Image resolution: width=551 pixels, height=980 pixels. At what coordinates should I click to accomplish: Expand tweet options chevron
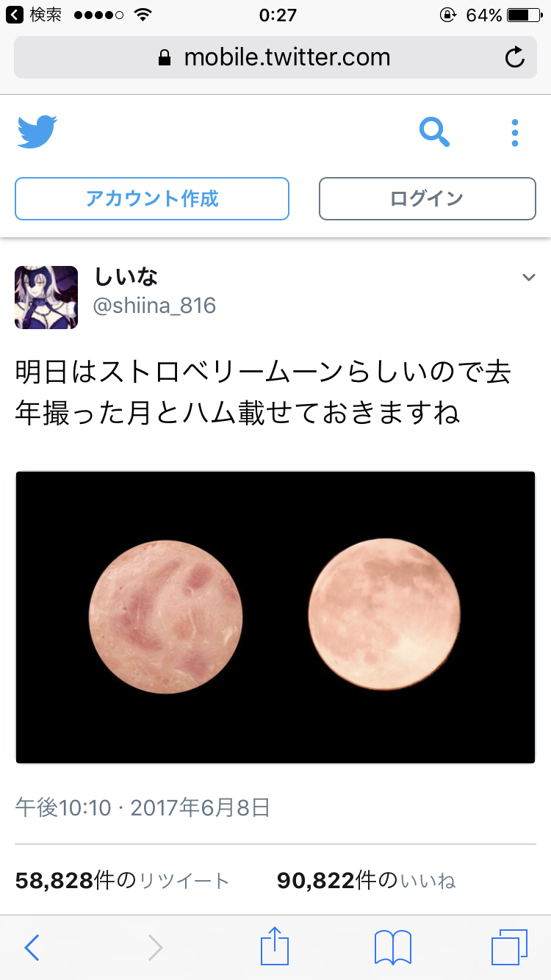click(528, 277)
